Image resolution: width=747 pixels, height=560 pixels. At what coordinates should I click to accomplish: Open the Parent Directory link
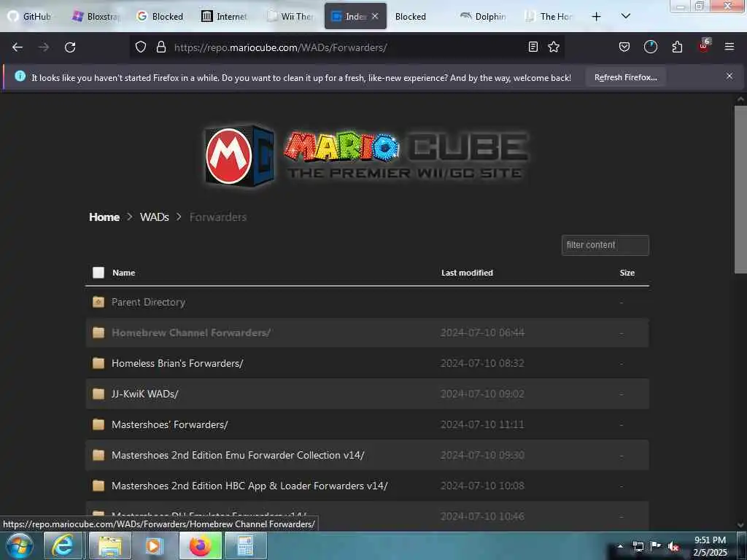(x=148, y=302)
